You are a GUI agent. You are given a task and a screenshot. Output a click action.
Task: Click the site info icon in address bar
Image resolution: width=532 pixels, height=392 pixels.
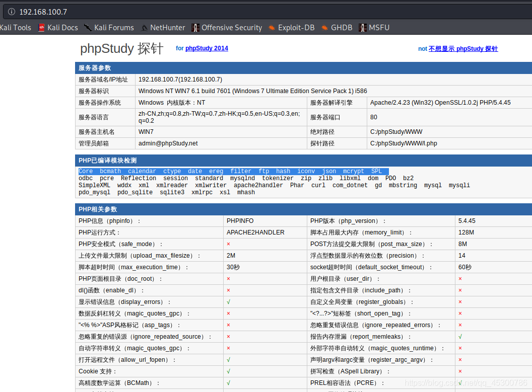tap(12, 12)
